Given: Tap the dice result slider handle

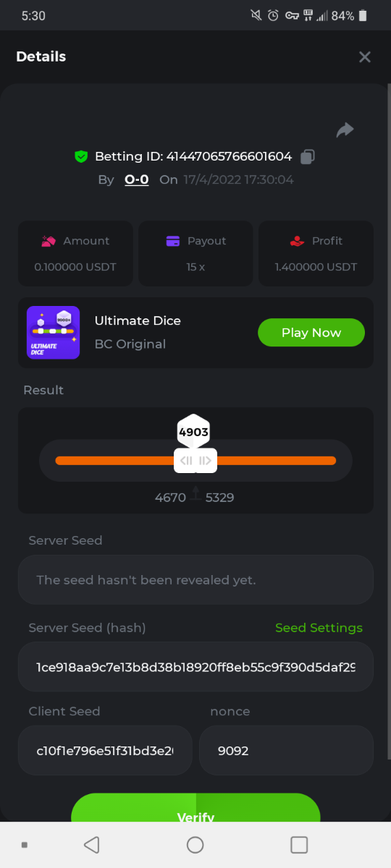Looking at the screenshot, I should click(x=195, y=461).
